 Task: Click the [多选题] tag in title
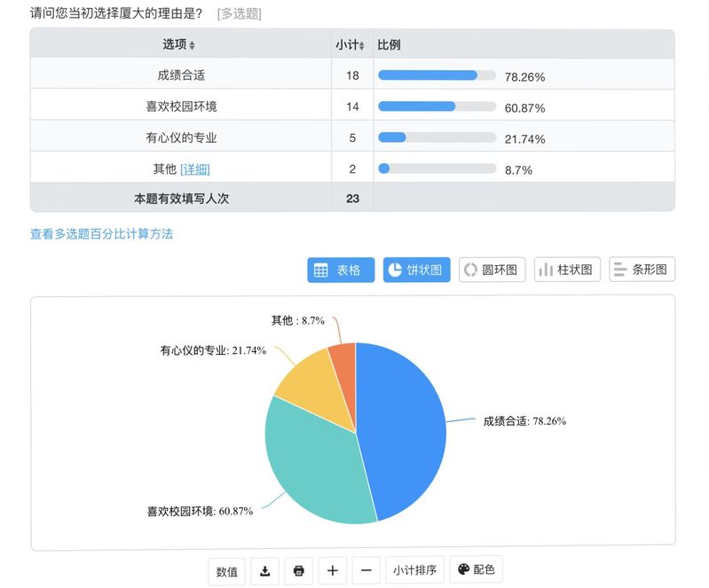tap(240, 13)
